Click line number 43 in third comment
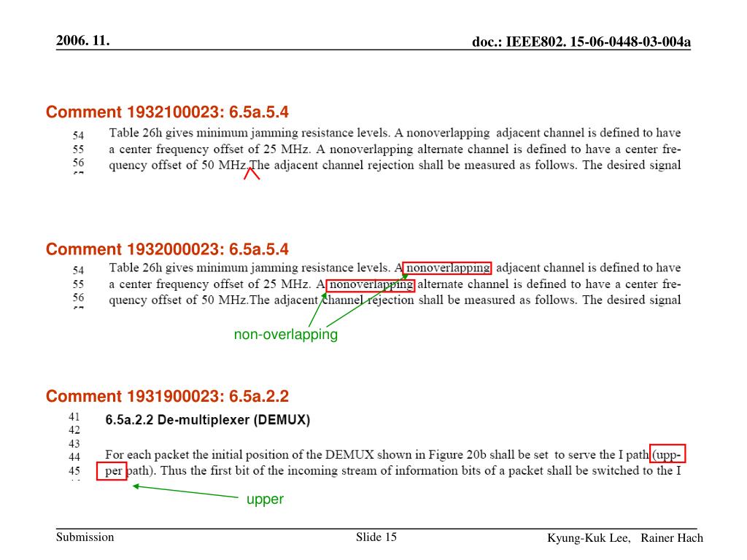The height and width of the screenshot is (560, 747). (74, 444)
